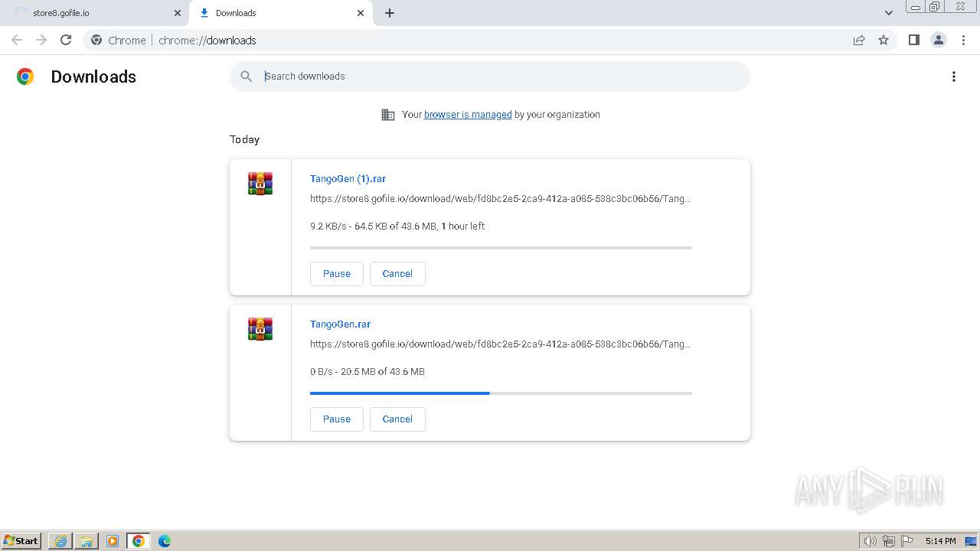Launch Microsoft Edge from the taskbar
The image size is (980, 551).
(165, 541)
